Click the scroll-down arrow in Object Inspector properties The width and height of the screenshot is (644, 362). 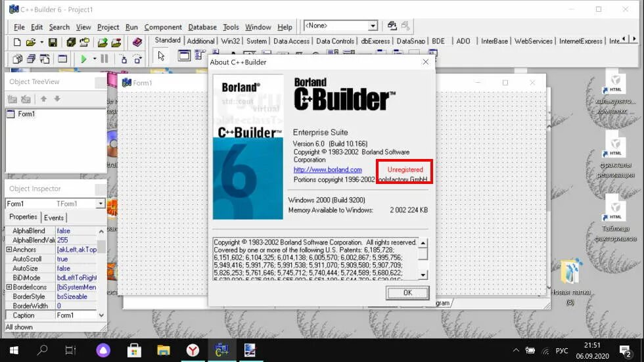pos(101,315)
